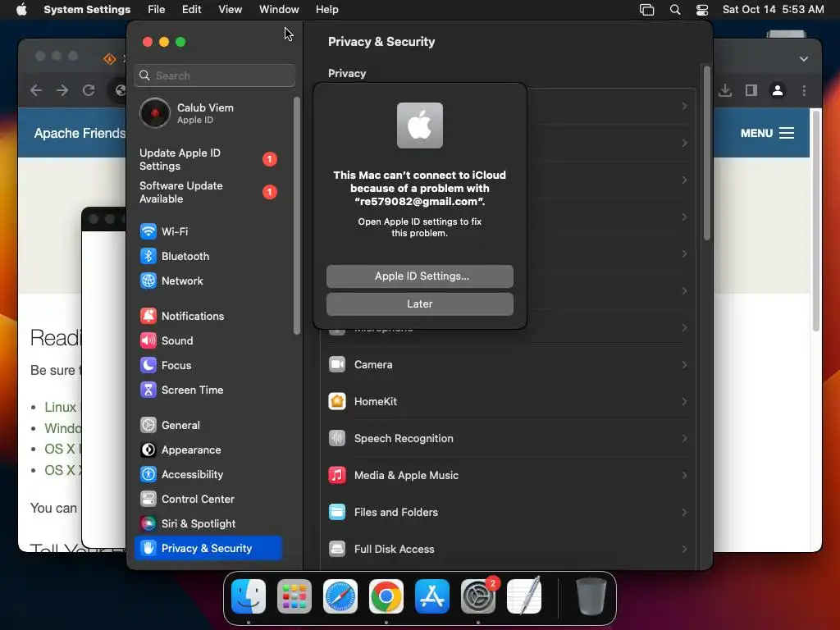Open Finder from the Dock
The width and height of the screenshot is (840, 630).
click(x=249, y=596)
